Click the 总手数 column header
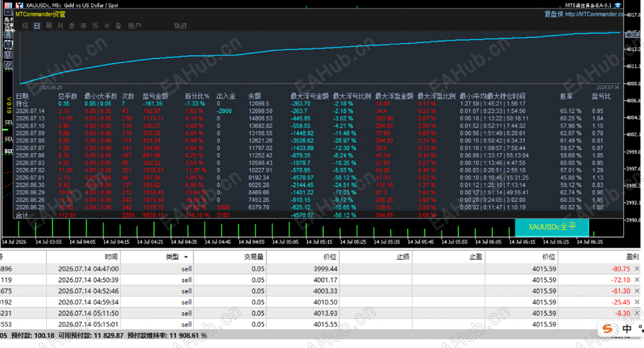Image resolution: width=644 pixels, height=348 pixels. (x=68, y=96)
